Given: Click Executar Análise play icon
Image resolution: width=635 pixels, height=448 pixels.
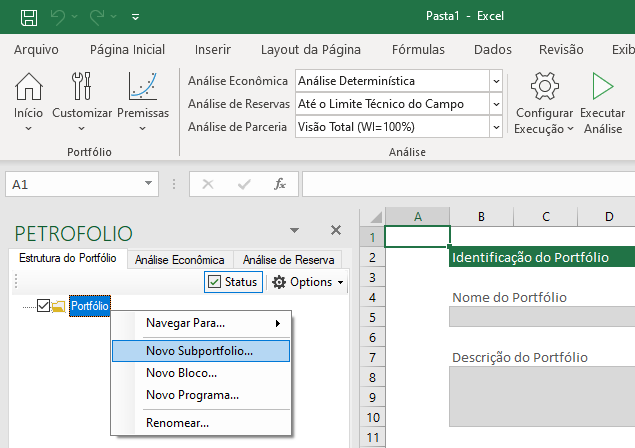Looking at the screenshot, I should [603, 86].
